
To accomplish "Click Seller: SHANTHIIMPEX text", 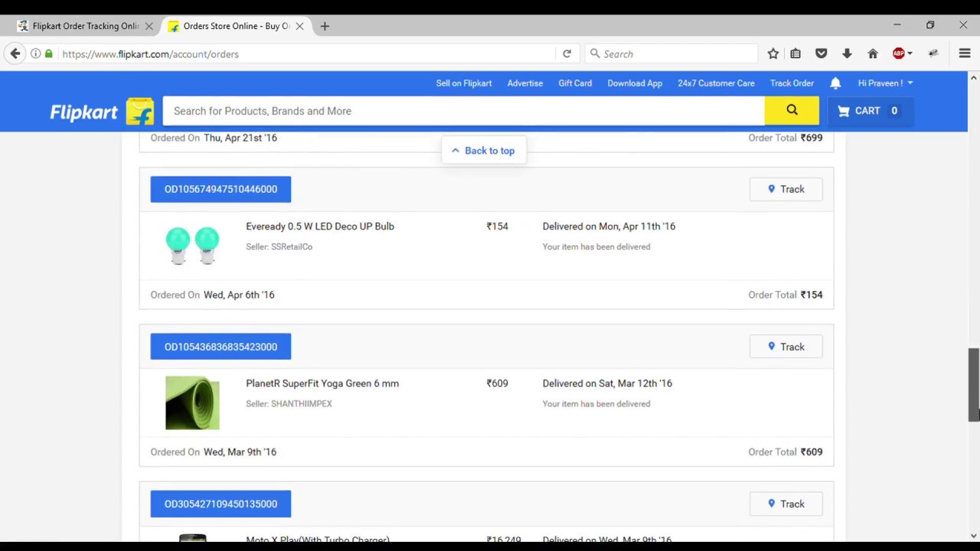I will (289, 403).
